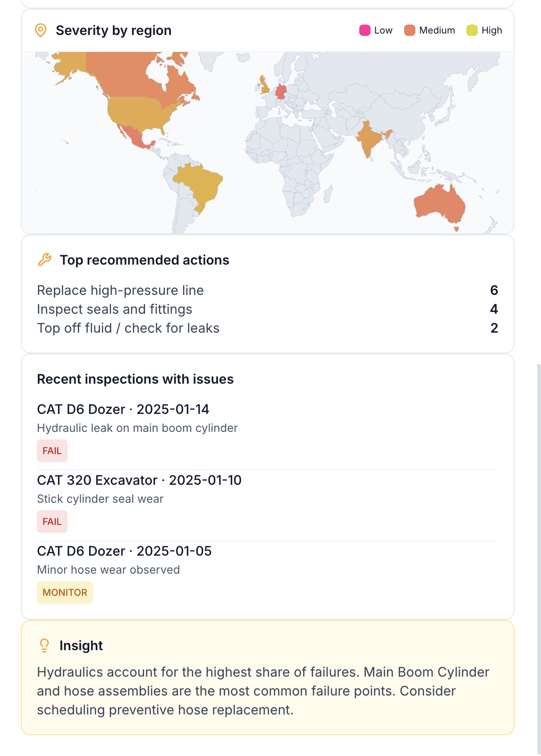Open the Replace high-pressure line action
Screen dimensions: 541x756
point(120,290)
